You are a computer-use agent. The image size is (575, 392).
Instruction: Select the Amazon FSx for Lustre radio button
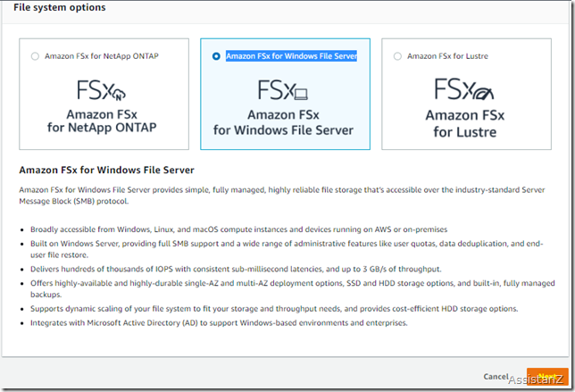[397, 56]
